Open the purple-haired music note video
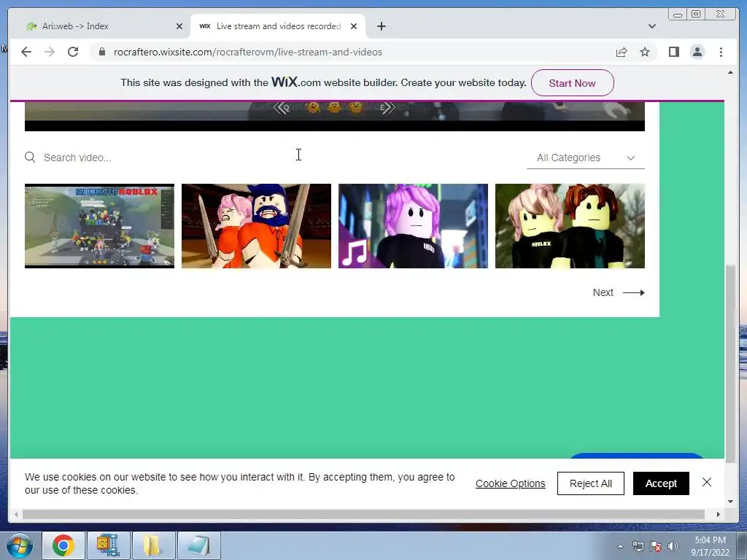This screenshot has width=747, height=560. [413, 226]
